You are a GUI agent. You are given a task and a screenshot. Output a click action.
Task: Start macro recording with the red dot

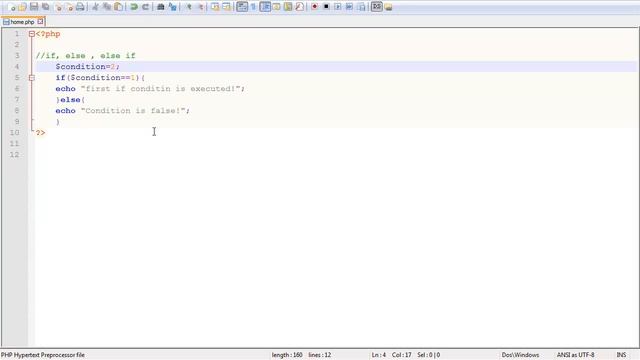tap(314, 7)
